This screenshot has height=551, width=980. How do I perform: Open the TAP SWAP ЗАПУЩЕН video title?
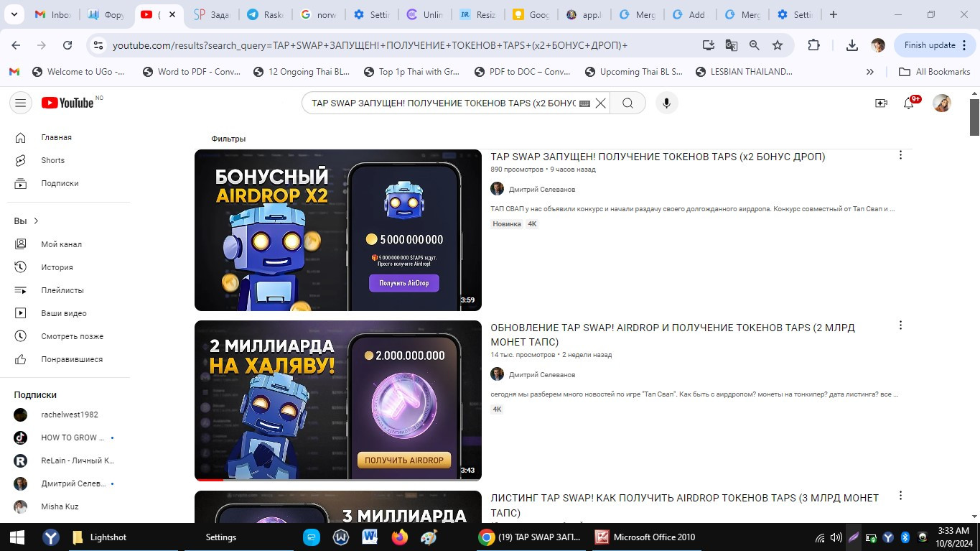pos(658,157)
